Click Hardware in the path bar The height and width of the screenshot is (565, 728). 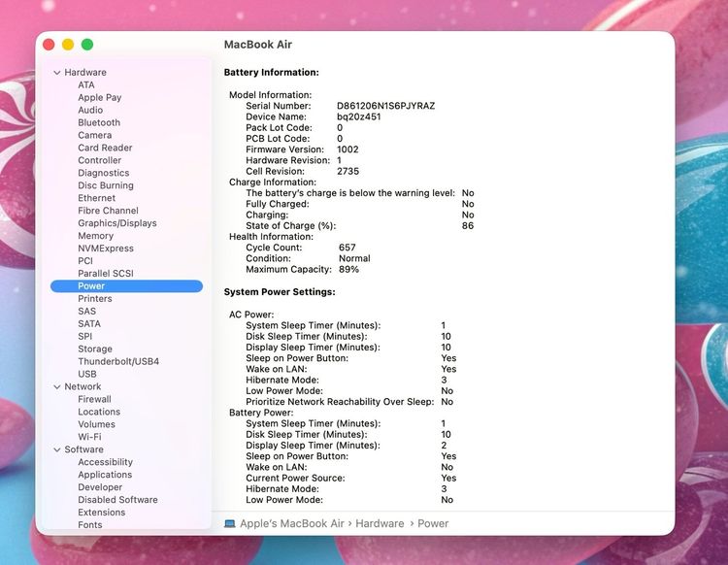click(380, 523)
